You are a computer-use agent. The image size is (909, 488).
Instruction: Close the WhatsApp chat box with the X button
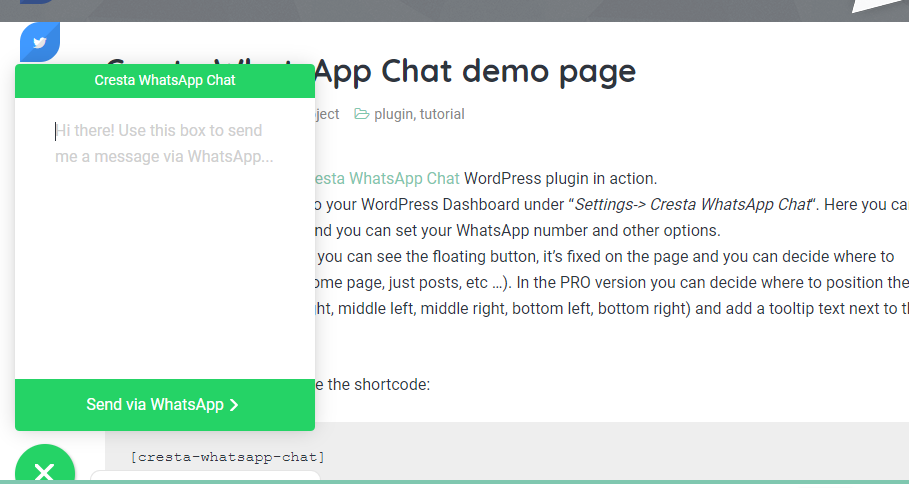(44, 471)
